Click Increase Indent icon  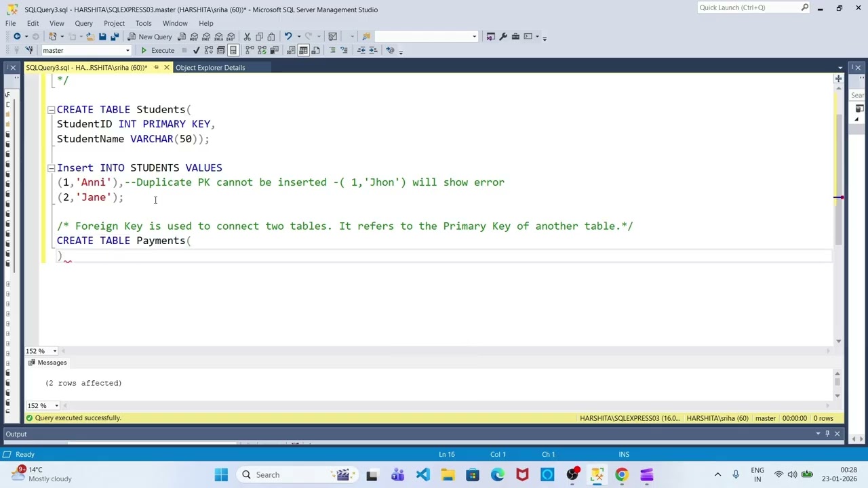[x=373, y=50]
